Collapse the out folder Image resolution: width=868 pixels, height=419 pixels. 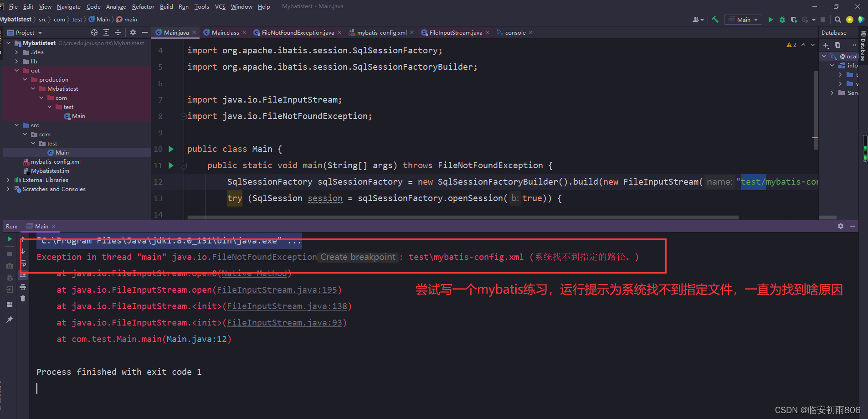pos(17,71)
